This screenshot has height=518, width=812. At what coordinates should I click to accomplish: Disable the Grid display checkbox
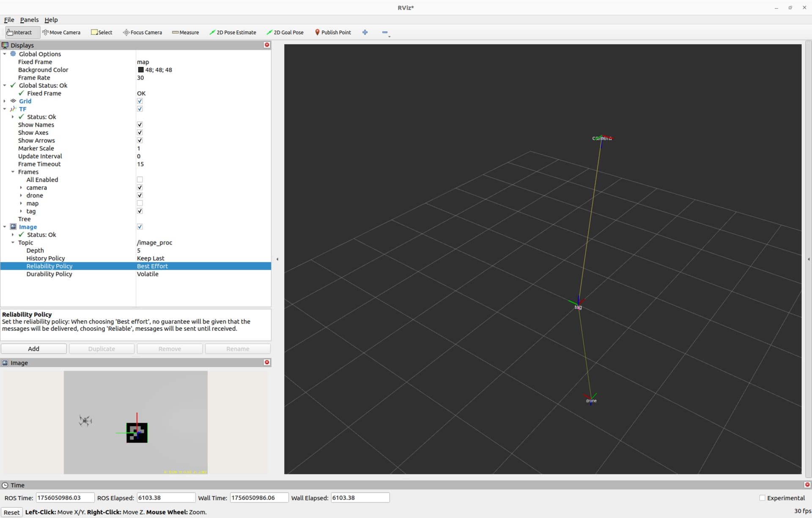(x=140, y=101)
